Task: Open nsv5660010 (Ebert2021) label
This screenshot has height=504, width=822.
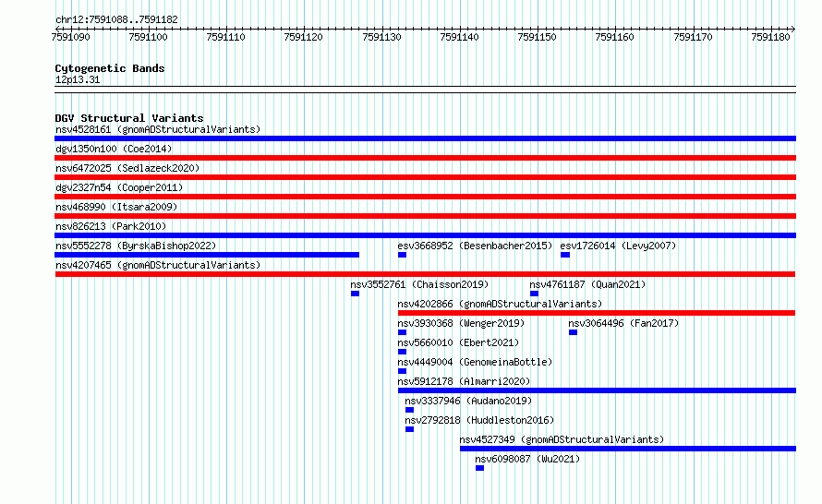Action: point(458,342)
